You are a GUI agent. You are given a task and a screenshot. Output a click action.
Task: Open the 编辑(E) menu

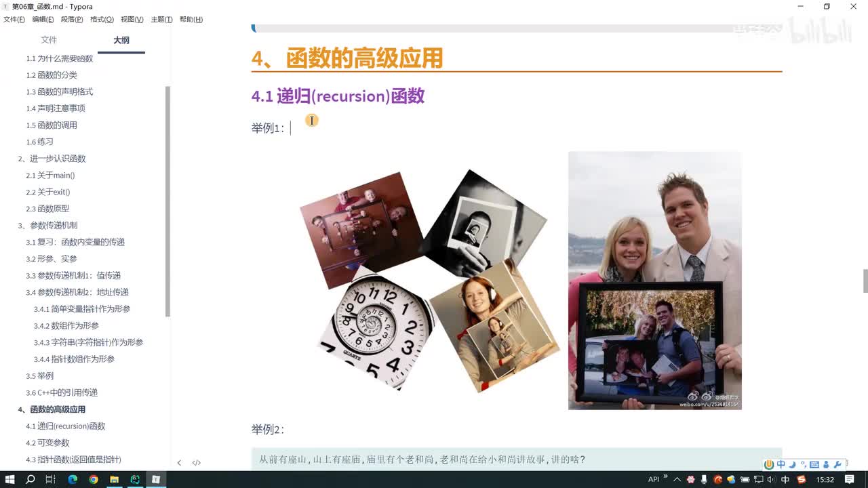[43, 20]
